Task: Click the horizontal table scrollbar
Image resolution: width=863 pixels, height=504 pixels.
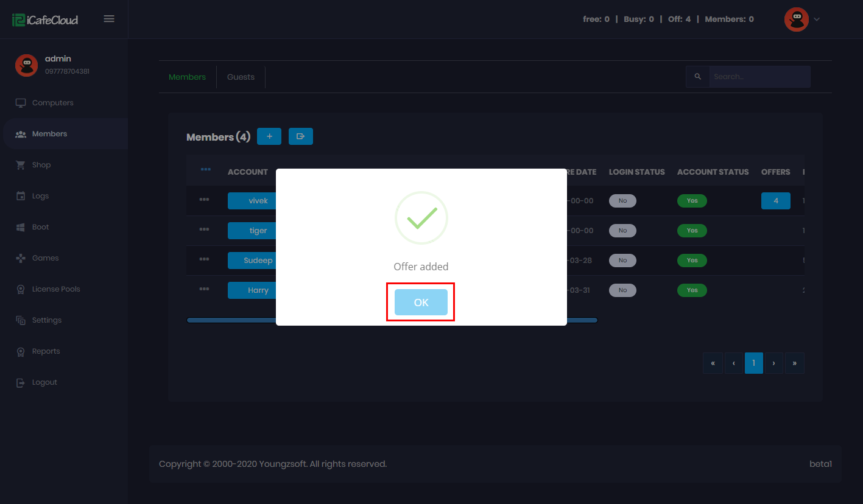Action: point(231,320)
